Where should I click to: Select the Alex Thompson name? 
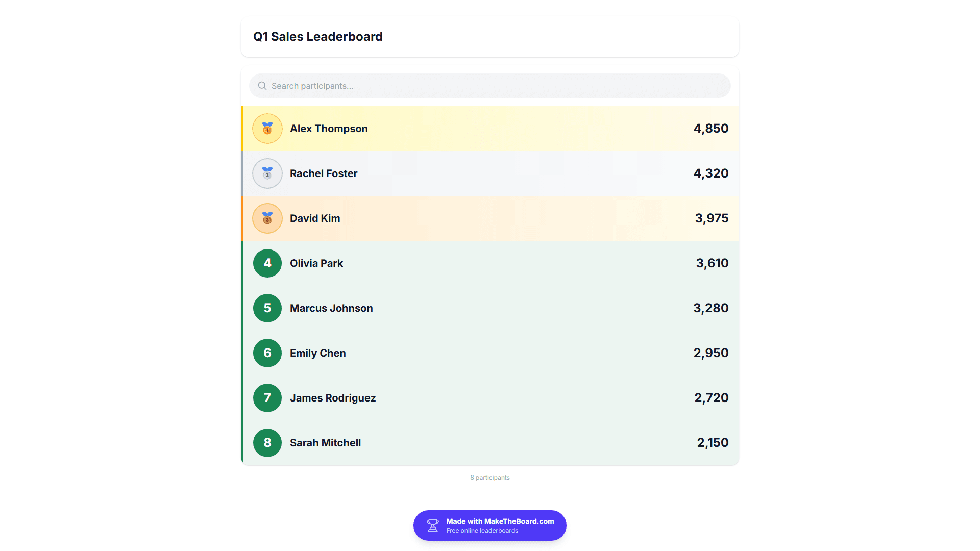[x=329, y=129]
